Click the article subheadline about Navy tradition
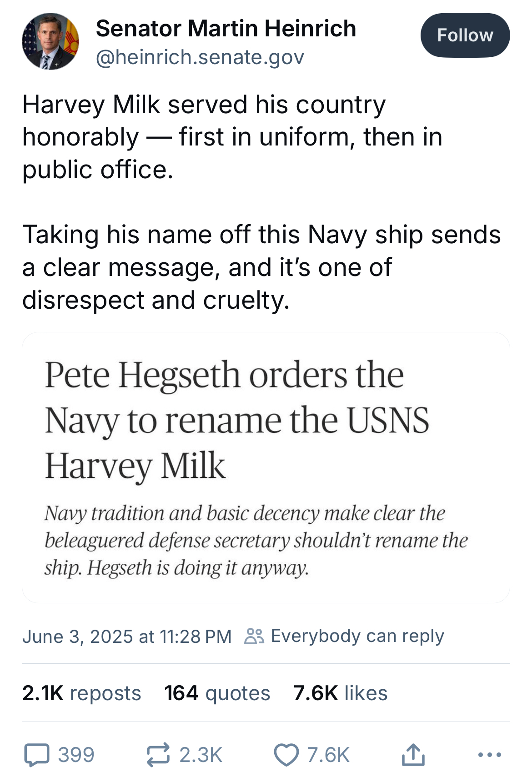Image resolution: width=532 pixels, height=782 pixels. [256, 540]
